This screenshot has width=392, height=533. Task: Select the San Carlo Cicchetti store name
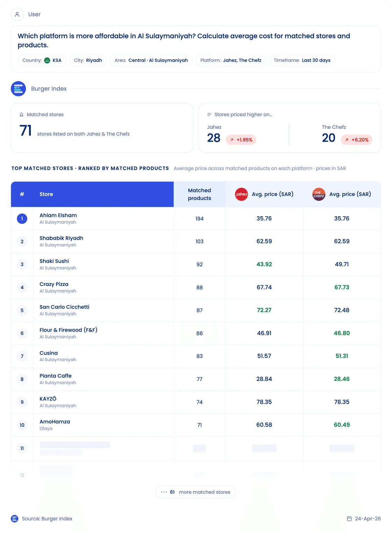click(64, 307)
